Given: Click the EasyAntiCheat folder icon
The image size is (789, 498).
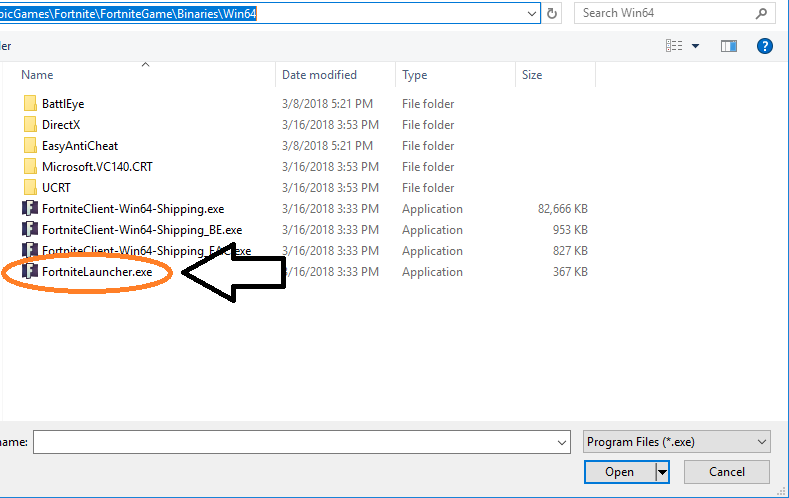Looking at the screenshot, I should pyautogui.click(x=30, y=146).
